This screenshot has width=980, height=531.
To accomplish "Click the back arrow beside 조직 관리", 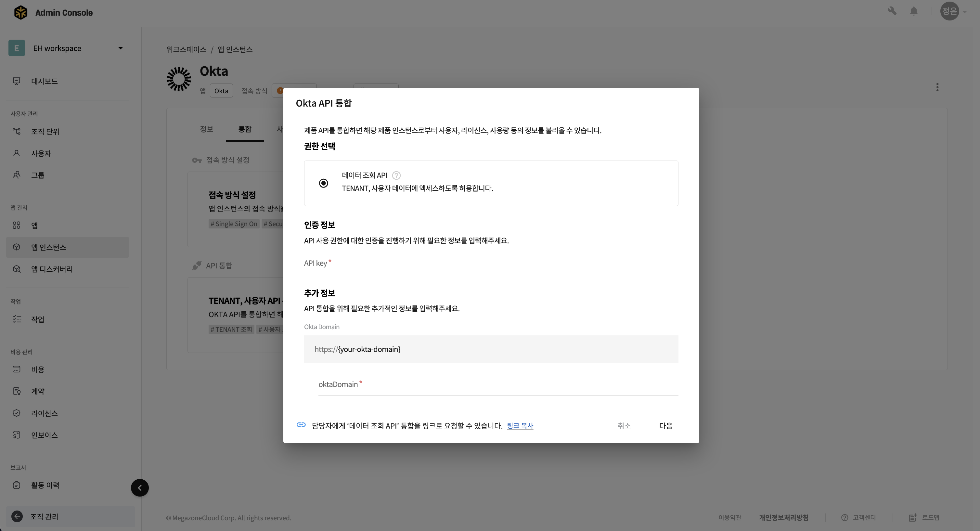I will coord(17,516).
